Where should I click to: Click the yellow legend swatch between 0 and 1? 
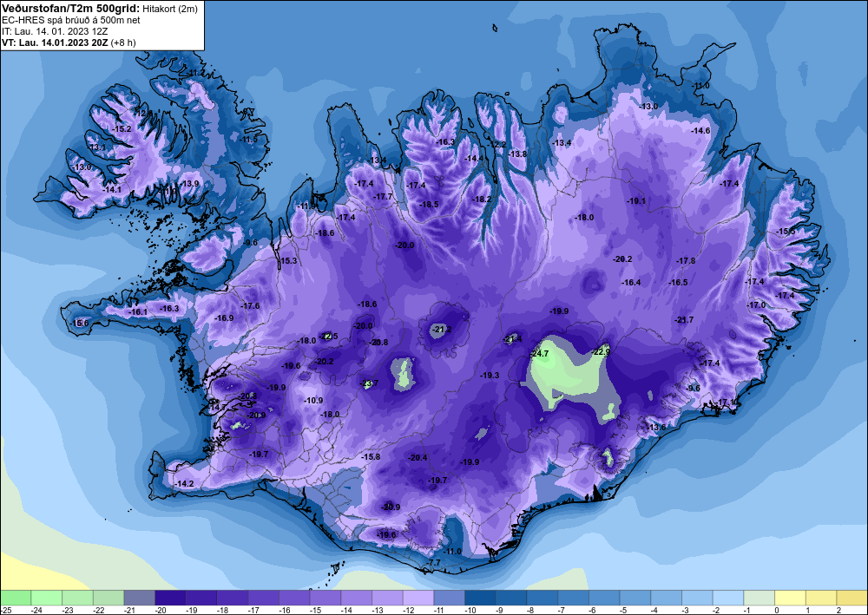coord(791,598)
